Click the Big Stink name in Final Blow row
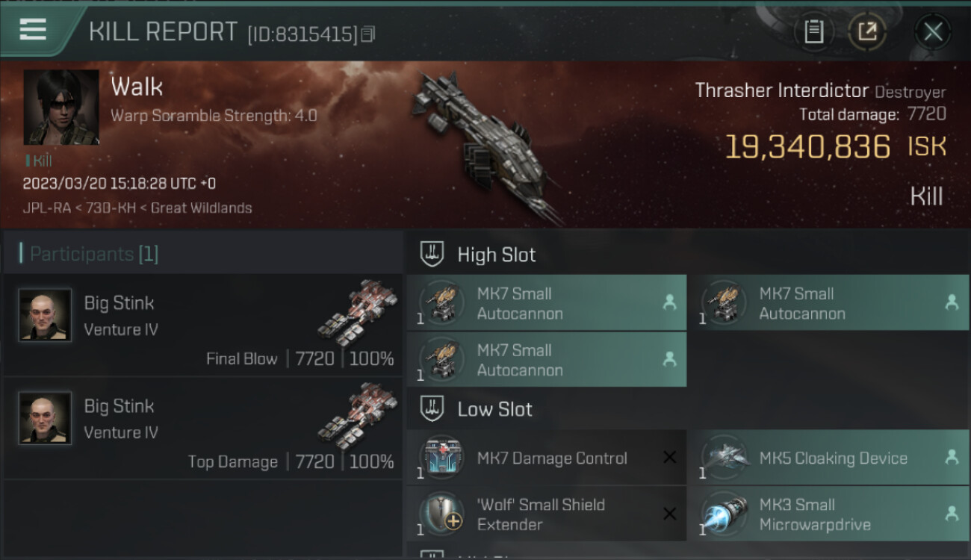 pos(119,303)
